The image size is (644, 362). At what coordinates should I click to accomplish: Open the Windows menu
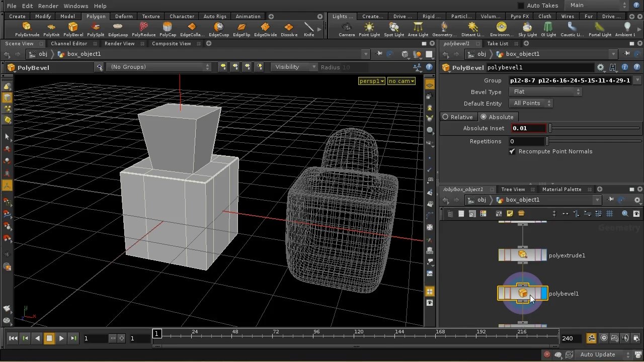(x=76, y=6)
